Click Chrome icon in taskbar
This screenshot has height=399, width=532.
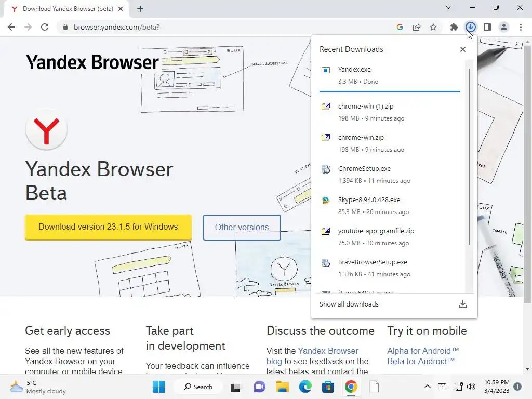pos(351,387)
